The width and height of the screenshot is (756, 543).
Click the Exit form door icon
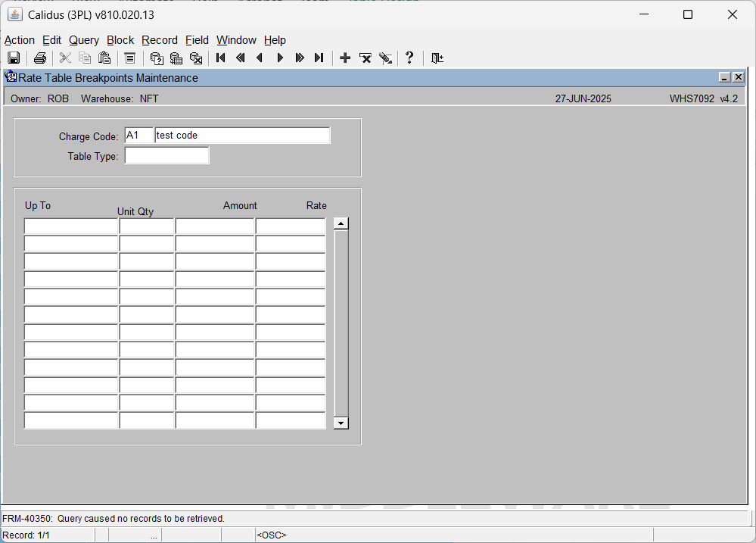coord(437,58)
